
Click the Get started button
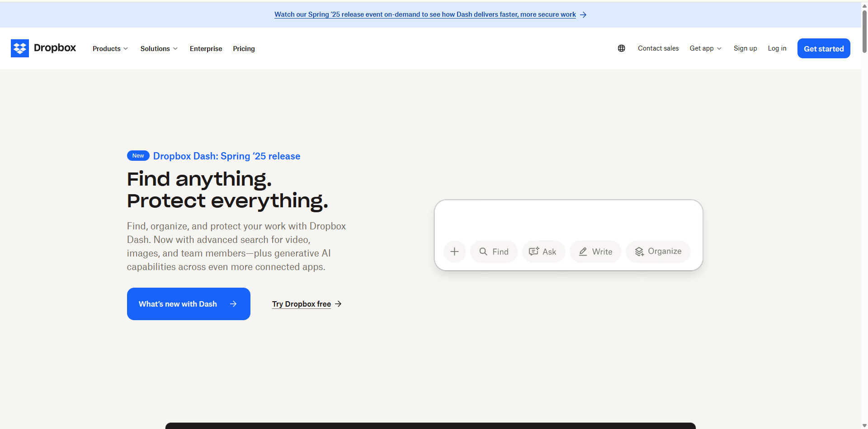point(823,48)
